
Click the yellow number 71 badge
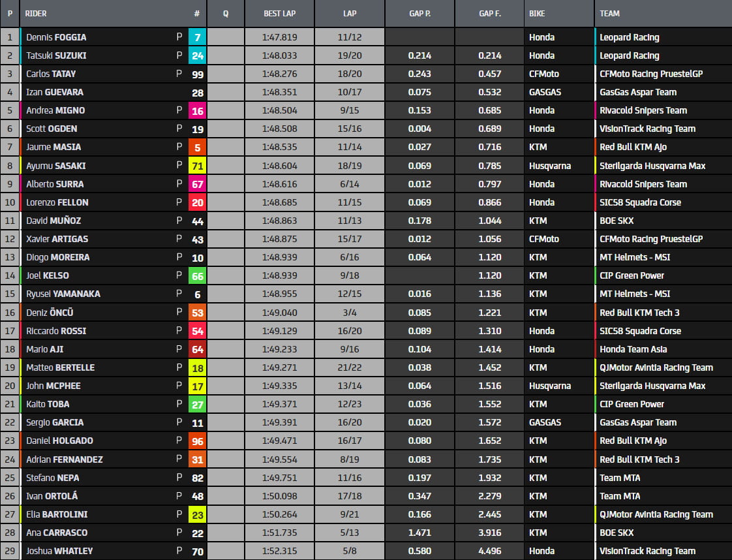(197, 166)
